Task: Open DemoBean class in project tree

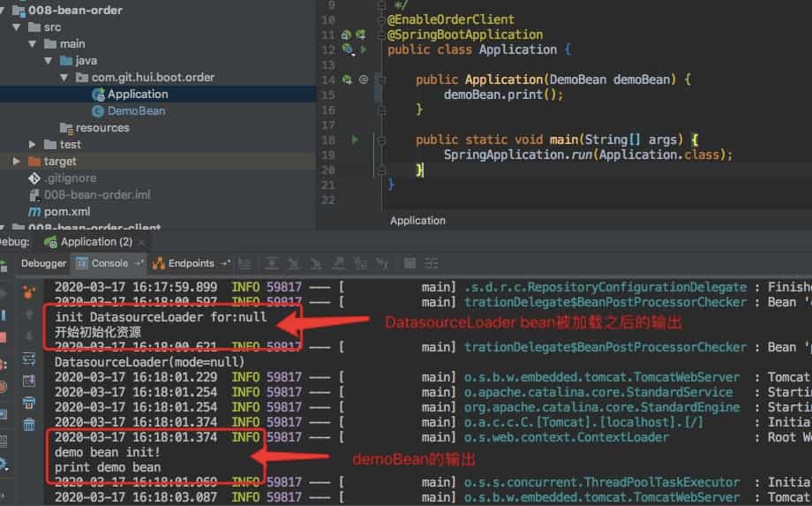Action: point(136,111)
